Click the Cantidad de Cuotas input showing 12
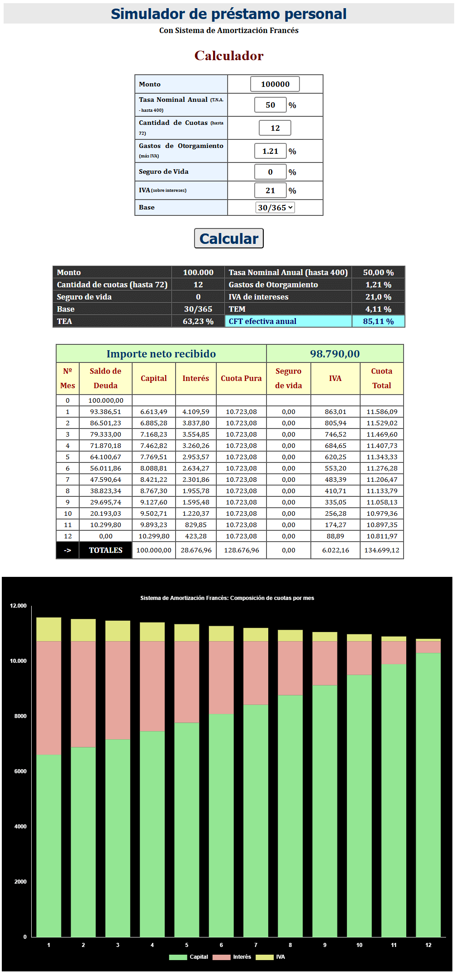456x980 pixels. (275, 128)
